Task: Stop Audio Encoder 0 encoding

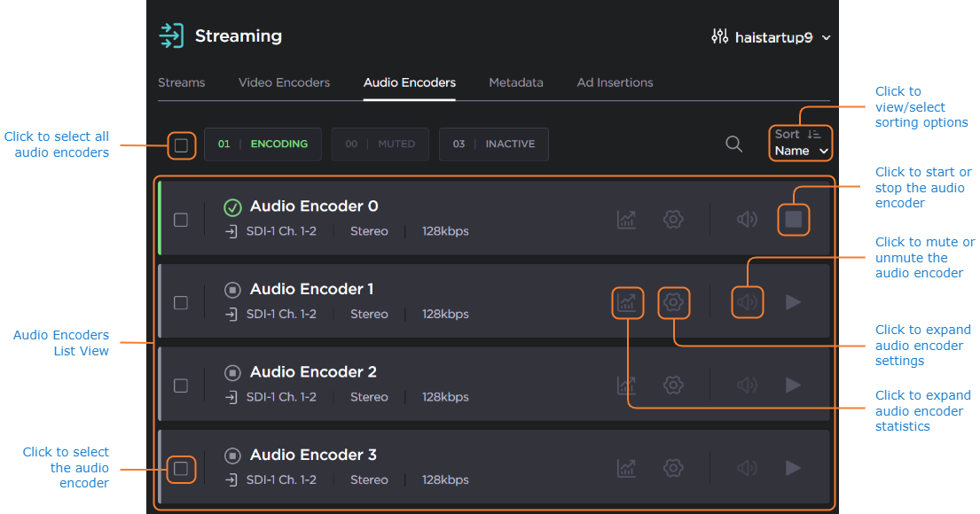Action: pyautogui.click(x=793, y=220)
